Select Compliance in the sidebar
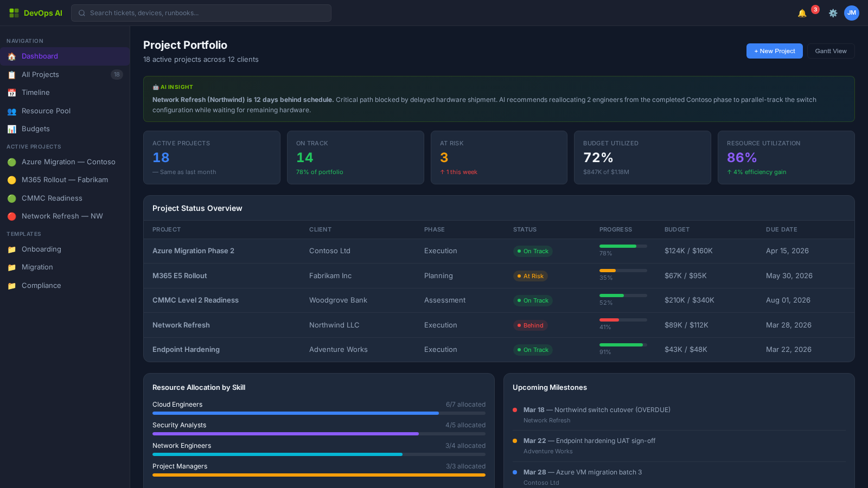 point(41,285)
